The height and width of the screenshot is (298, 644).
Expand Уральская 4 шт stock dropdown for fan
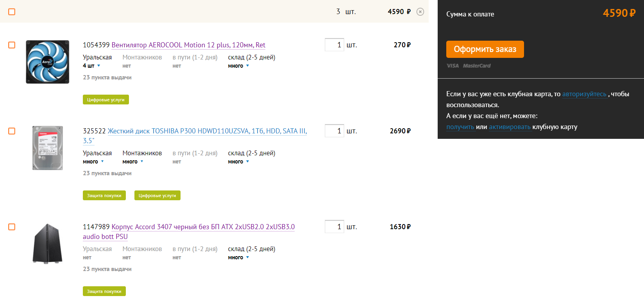(x=91, y=66)
